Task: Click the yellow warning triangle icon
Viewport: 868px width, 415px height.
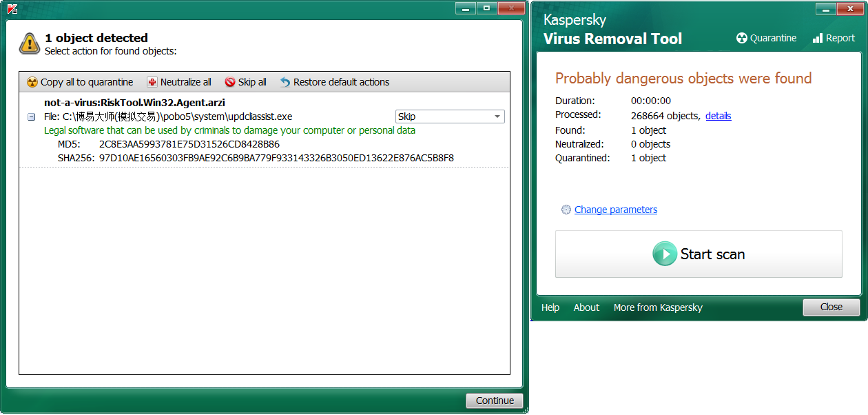Action: tap(30, 43)
